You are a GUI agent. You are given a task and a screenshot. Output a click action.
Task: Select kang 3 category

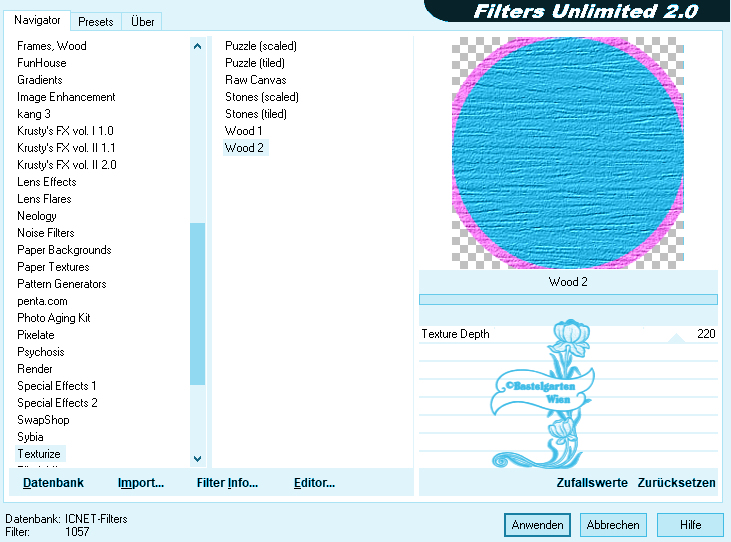point(34,114)
